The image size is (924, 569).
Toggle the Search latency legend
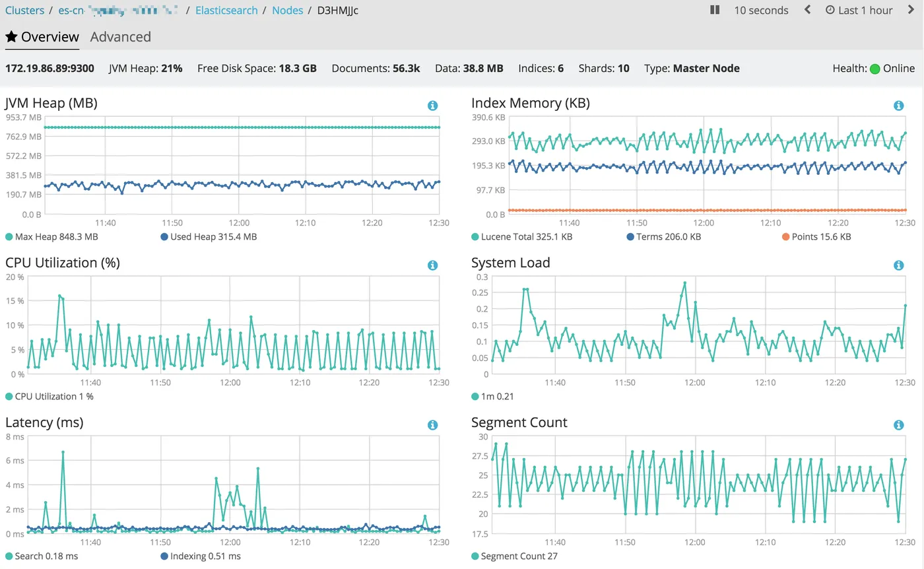coord(42,556)
